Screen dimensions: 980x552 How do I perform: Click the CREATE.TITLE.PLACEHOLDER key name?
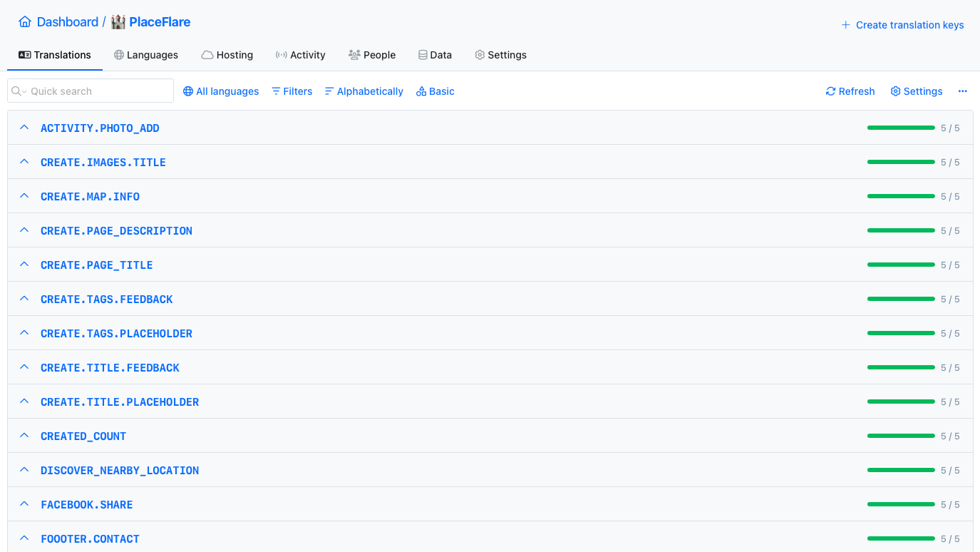120,402
